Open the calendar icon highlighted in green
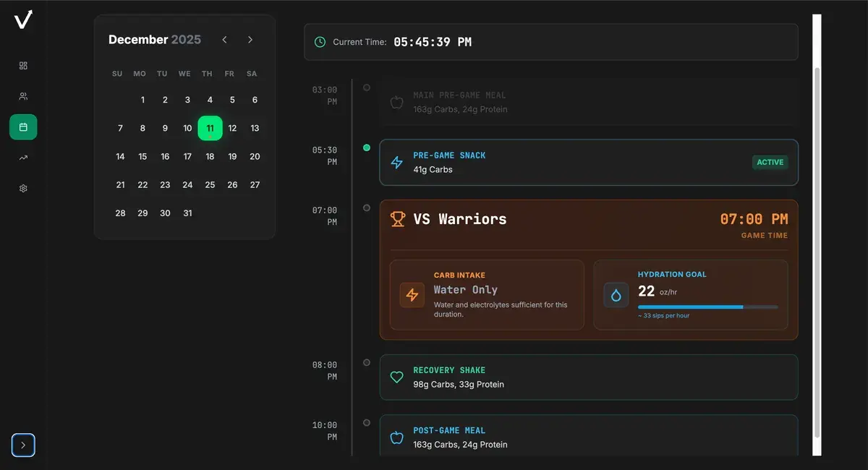 coord(22,127)
